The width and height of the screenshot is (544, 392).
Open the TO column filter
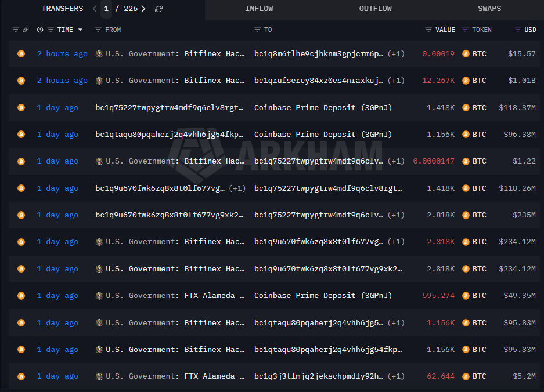[257, 30]
